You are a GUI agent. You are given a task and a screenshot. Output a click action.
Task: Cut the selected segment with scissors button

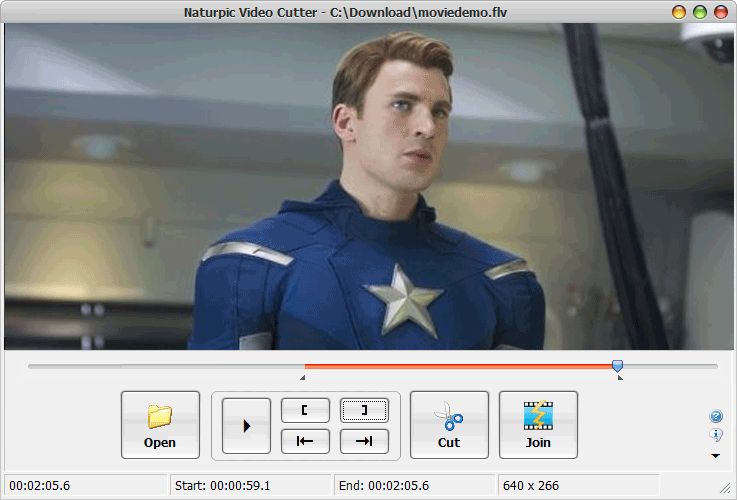point(449,425)
